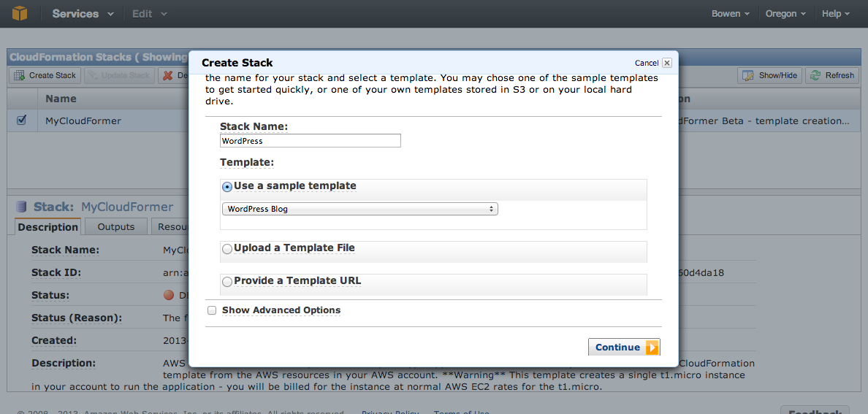
Task: Select Upload a Template File option
Action: pyautogui.click(x=227, y=250)
